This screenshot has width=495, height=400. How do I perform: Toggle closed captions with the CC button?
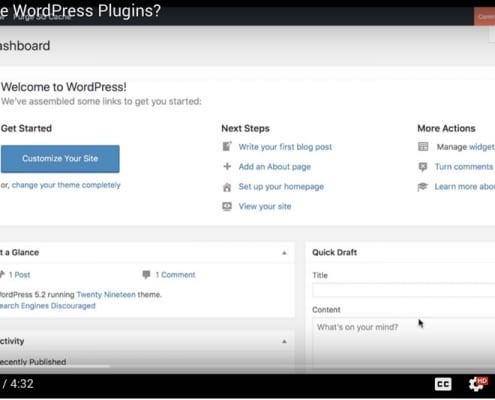443,384
